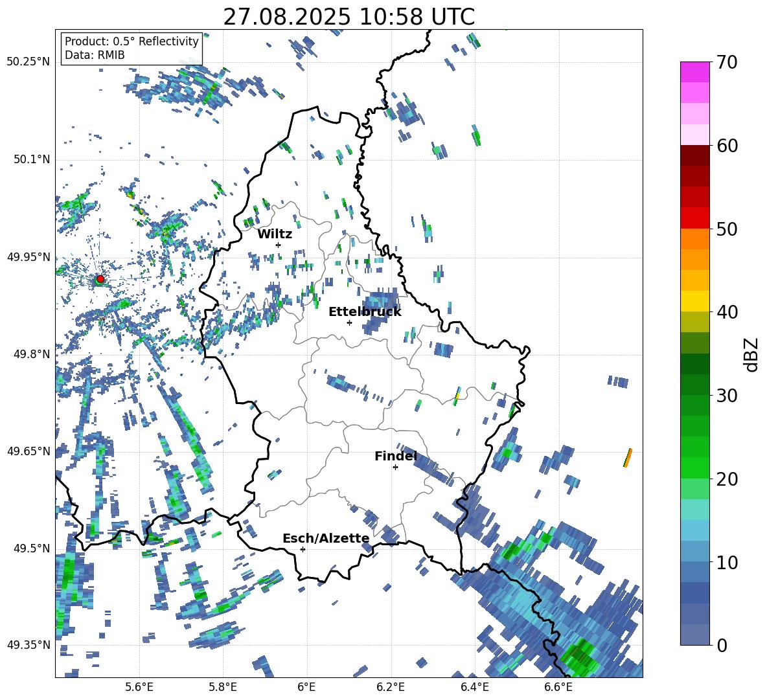Click the 70 tick label on colorbar
Screen dimensions: 767x700
727,63
